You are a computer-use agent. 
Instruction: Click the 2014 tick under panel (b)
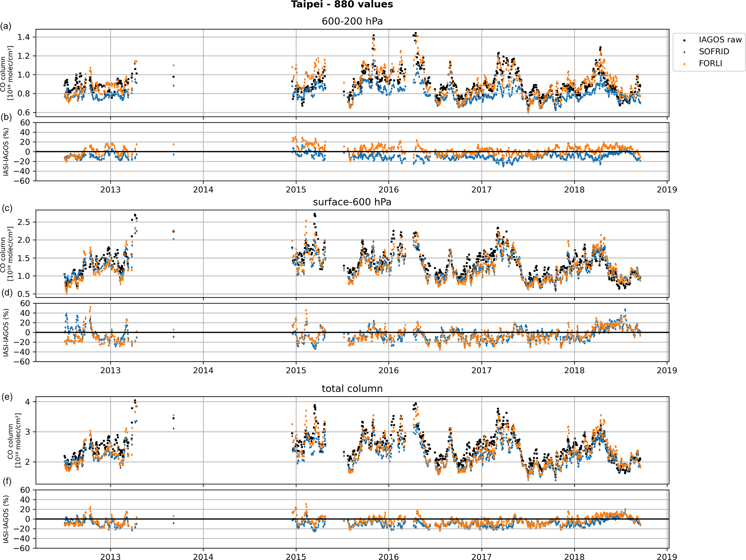pos(203,190)
